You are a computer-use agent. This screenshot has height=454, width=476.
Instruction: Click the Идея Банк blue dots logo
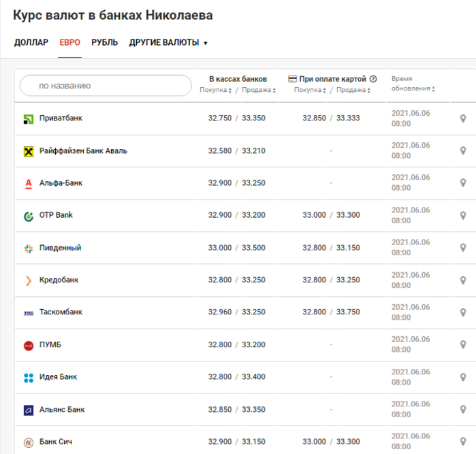29,378
